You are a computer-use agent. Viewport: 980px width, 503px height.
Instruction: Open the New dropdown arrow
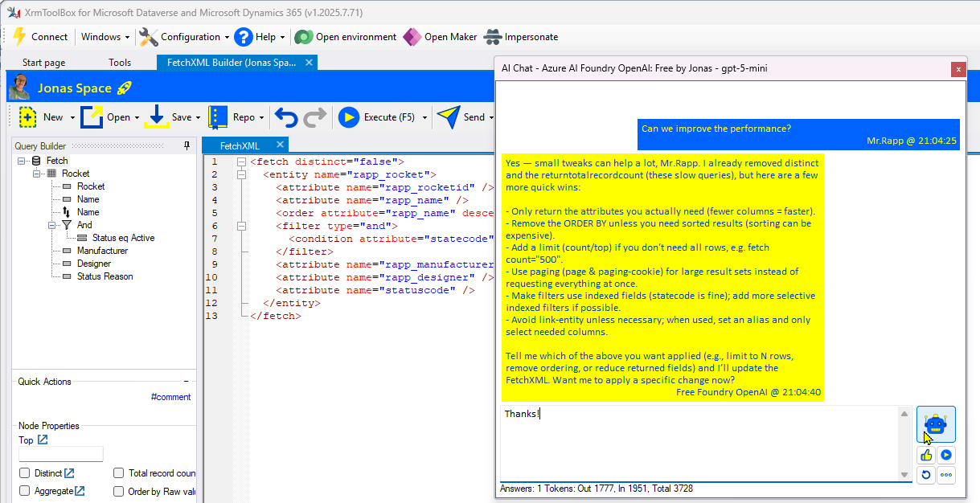(x=72, y=117)
